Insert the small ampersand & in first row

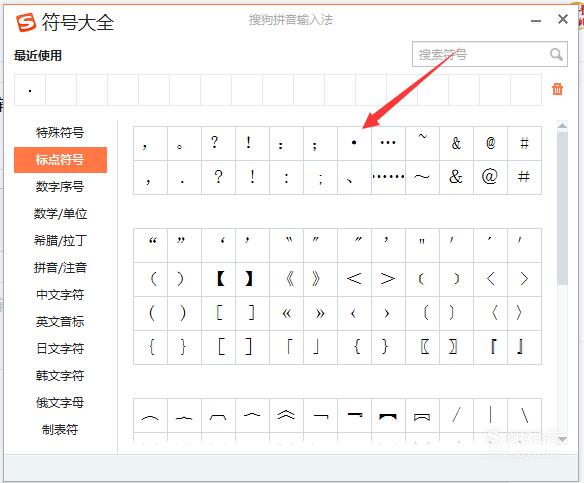[456, 143]
